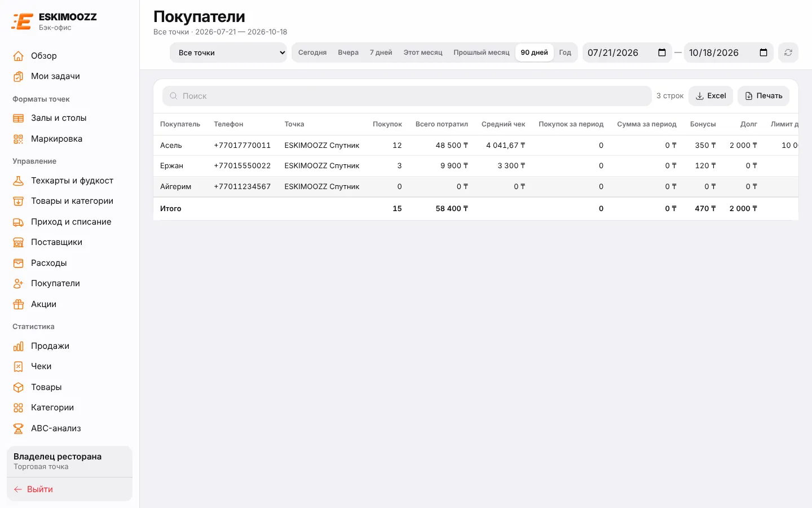Click the Приход и списание truck icon

19,222
